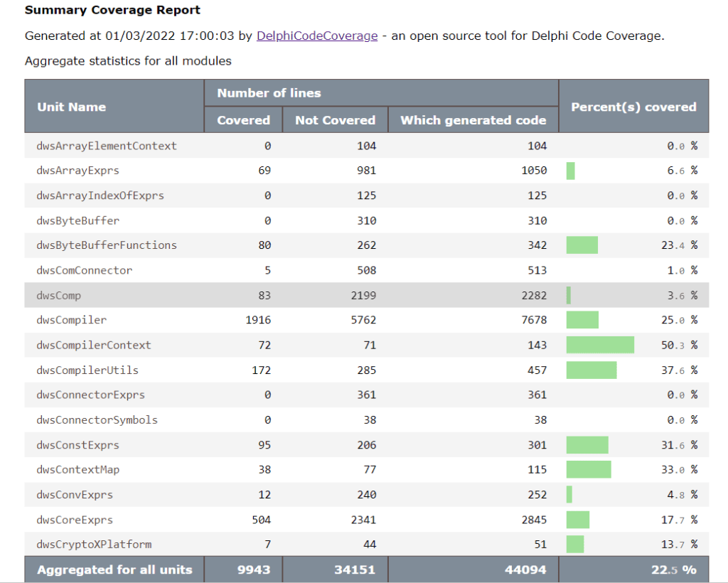Click the dwsConstExprs coverage bar
728x583 pixels.
click(x=587, y=445)
